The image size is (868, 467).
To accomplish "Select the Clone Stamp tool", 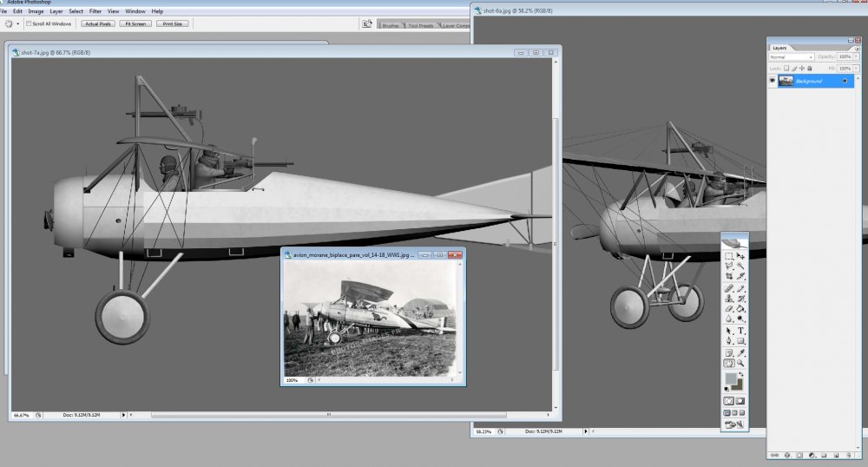I will (x=729, y=299).
